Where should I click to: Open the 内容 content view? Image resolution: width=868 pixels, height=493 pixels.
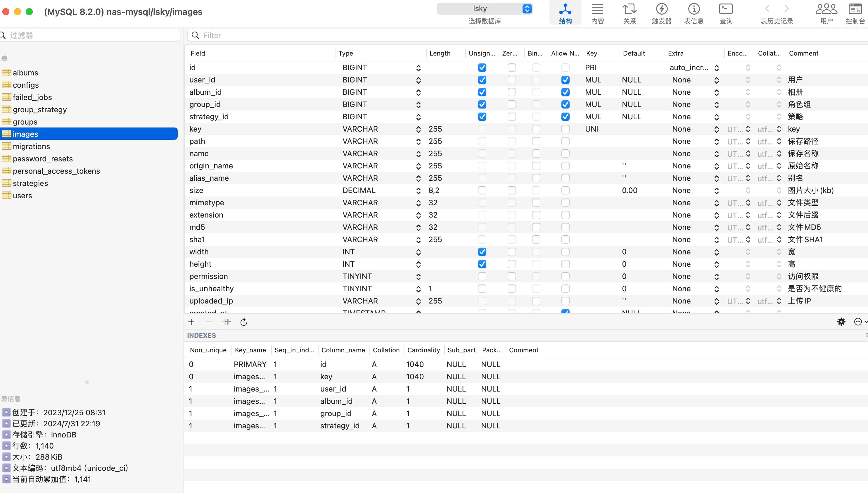(597, 13)
